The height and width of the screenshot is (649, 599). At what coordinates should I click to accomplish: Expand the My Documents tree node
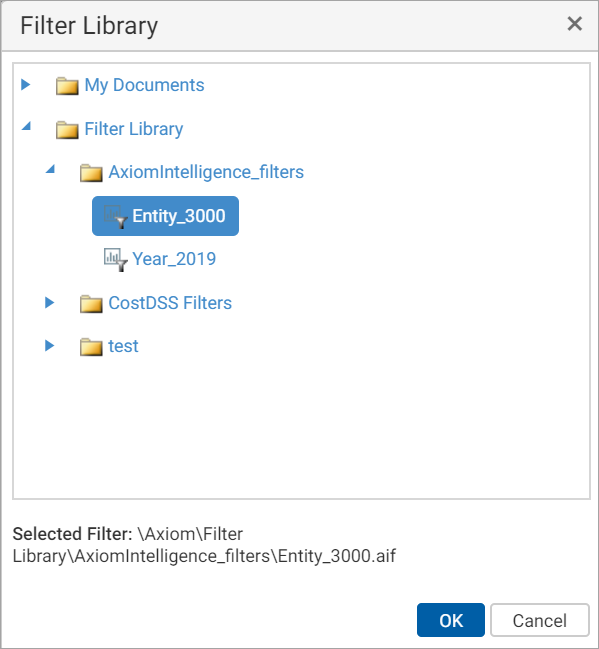tap(26, 84)
